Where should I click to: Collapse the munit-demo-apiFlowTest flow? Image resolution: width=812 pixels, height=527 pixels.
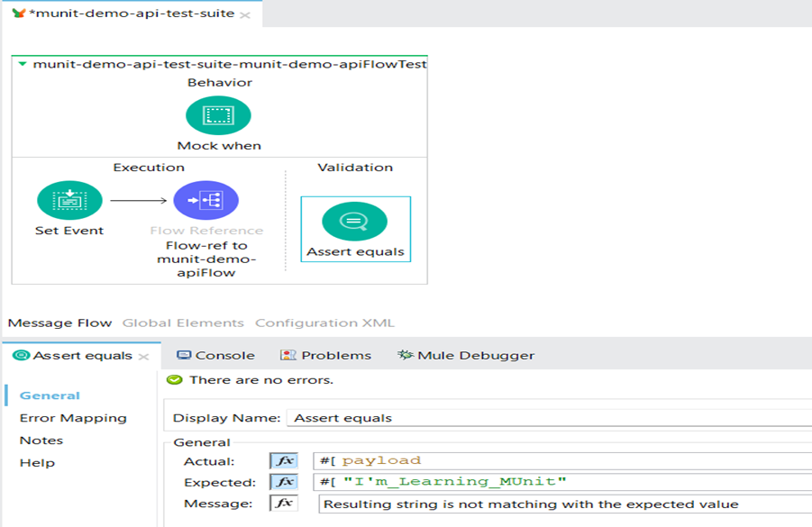22,66
